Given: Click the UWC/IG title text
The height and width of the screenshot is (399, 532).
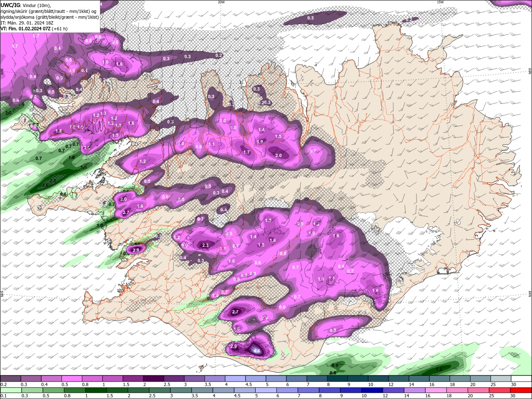Looking at the screenshot, I should (x=10, y=5).
